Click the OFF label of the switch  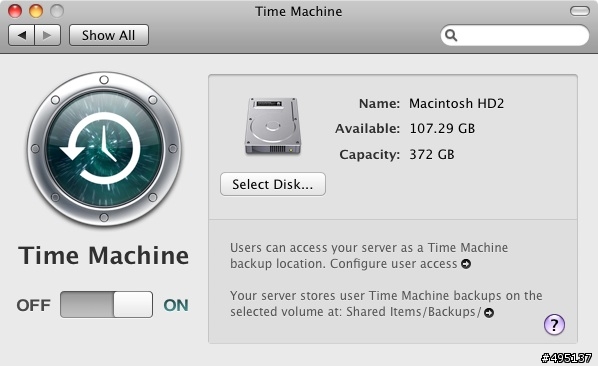(x=34, y=305)
